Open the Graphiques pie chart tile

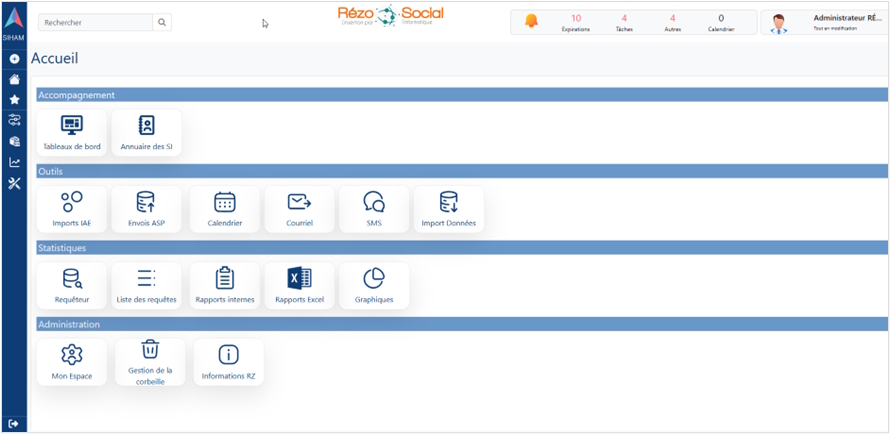tap(374, 286)
